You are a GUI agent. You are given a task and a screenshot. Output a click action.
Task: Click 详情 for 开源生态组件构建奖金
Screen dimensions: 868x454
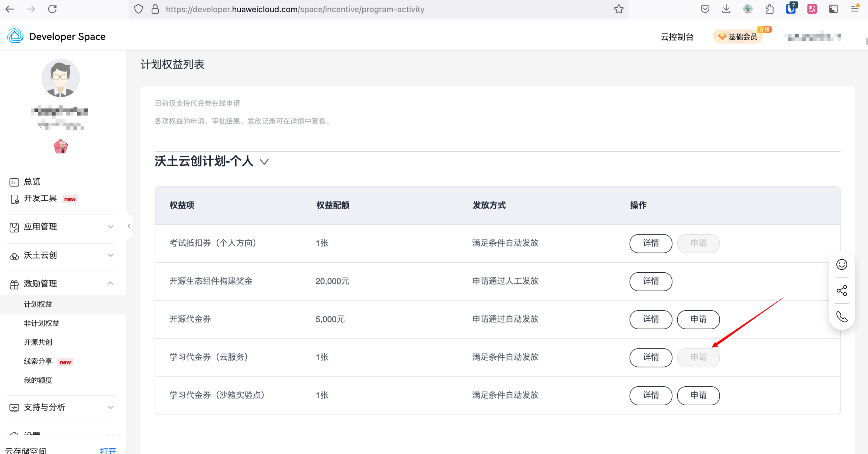point(651,281)
